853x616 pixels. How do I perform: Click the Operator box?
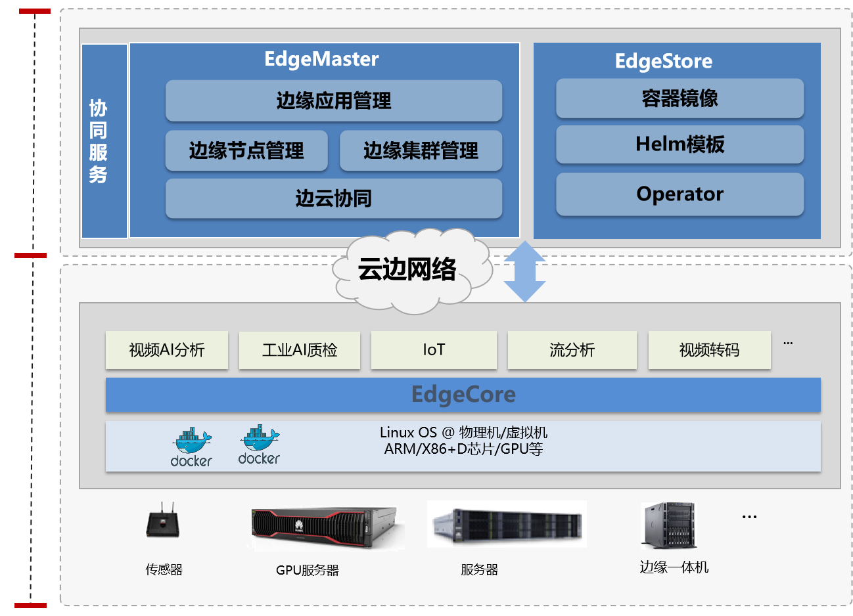tap(680, 194)
